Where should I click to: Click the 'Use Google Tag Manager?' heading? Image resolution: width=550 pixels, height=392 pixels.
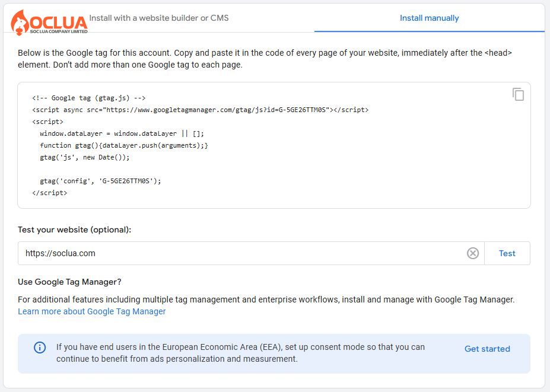(x=69, y=282)
